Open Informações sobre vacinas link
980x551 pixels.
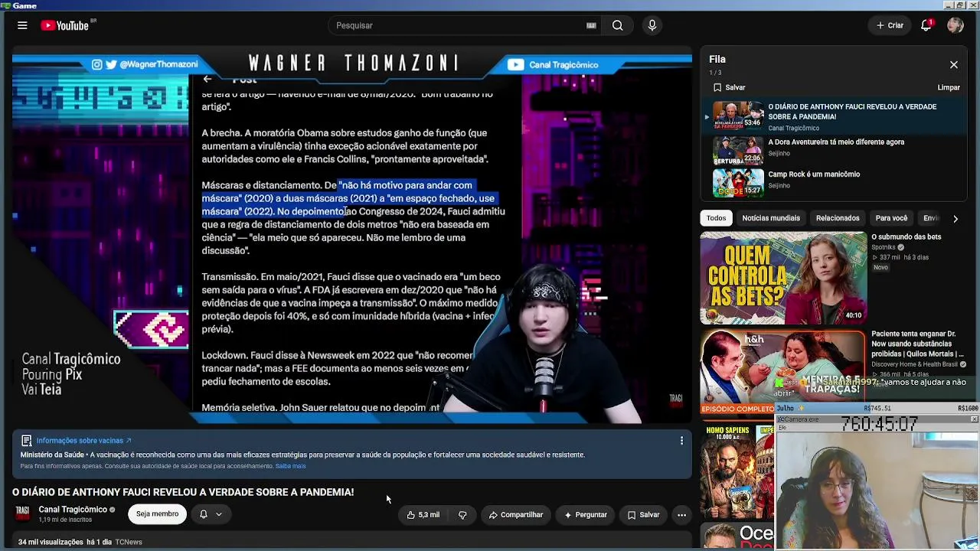83,441
